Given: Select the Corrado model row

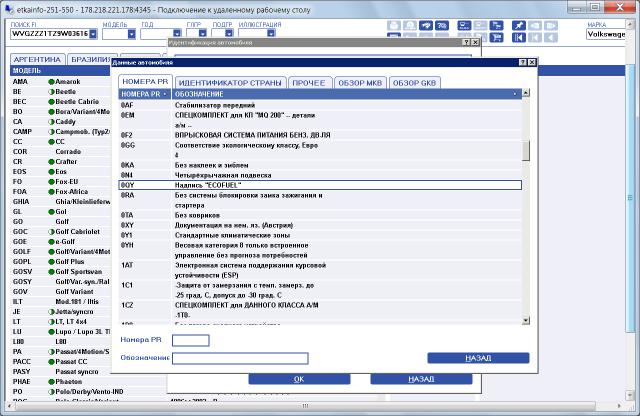Looking at the screenshot, I should [60, 151].
